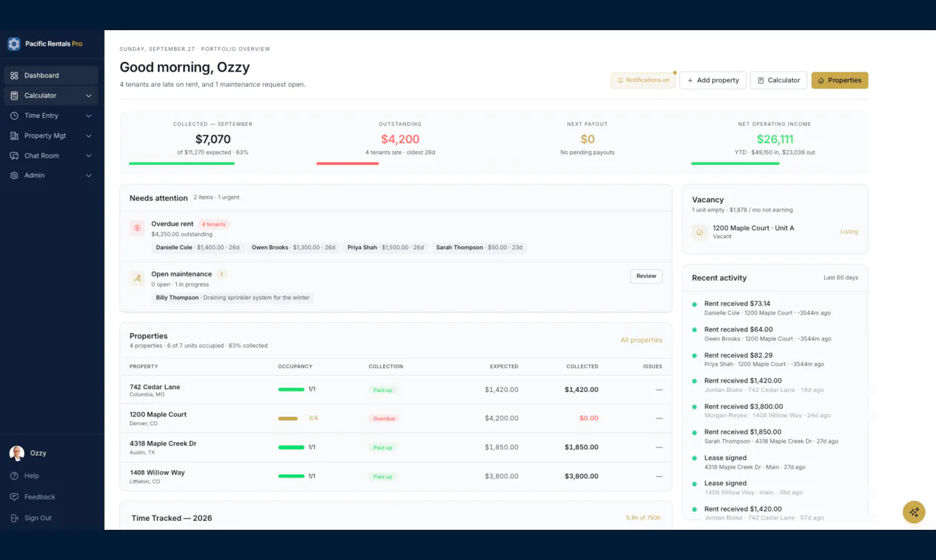The width and height of the screenshot is (936, 560).
Task: Follow the All properties link
Action: coord(641,340)
